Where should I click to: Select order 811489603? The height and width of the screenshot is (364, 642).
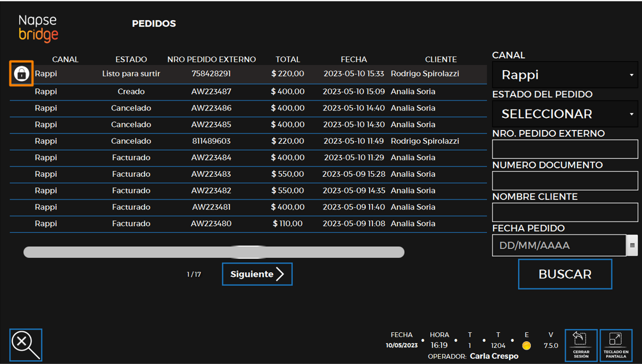tap(248, 141)
